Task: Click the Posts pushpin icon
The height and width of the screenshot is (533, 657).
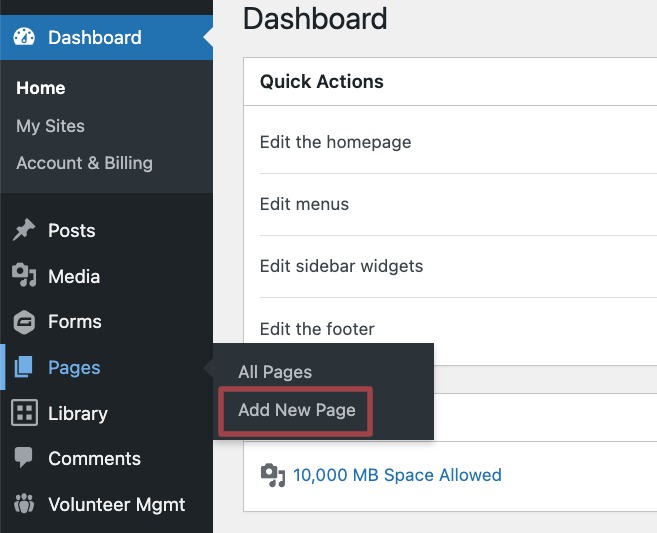Action: click(x=23, y=230)
